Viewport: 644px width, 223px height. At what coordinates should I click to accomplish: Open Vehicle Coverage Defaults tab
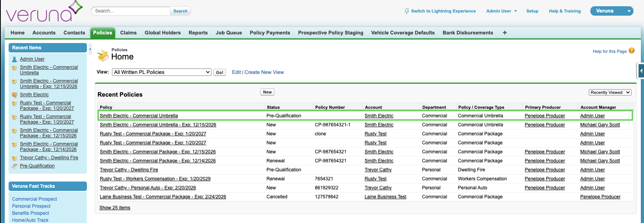403,33
